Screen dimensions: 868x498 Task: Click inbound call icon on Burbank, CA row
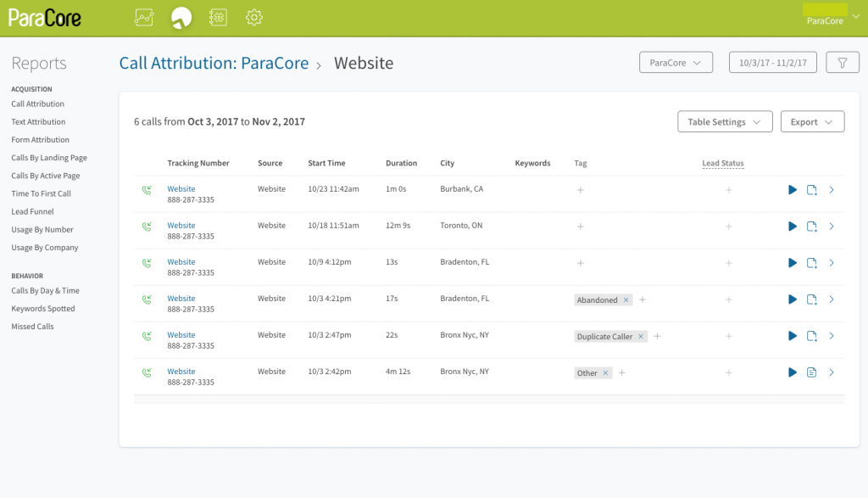point(147,190)
